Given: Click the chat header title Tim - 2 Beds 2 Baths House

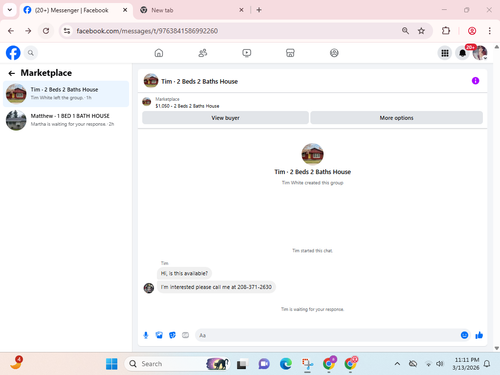Looking at the screenshot, I should coord(199,81).
